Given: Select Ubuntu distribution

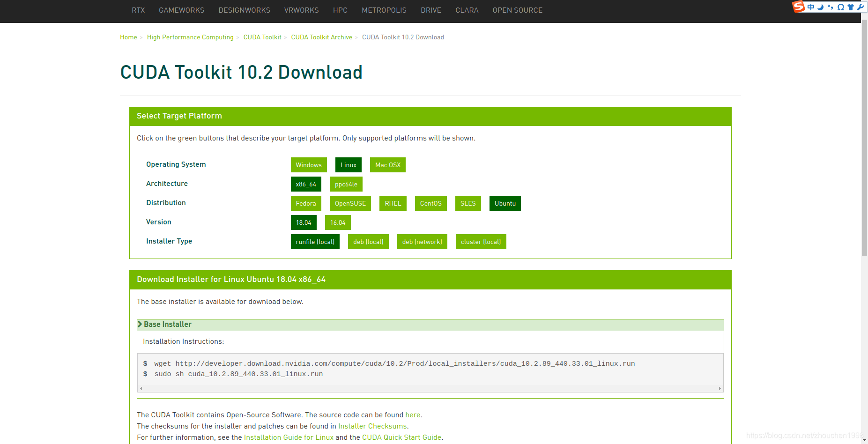Looking at the screenshot, I should 505,203.
